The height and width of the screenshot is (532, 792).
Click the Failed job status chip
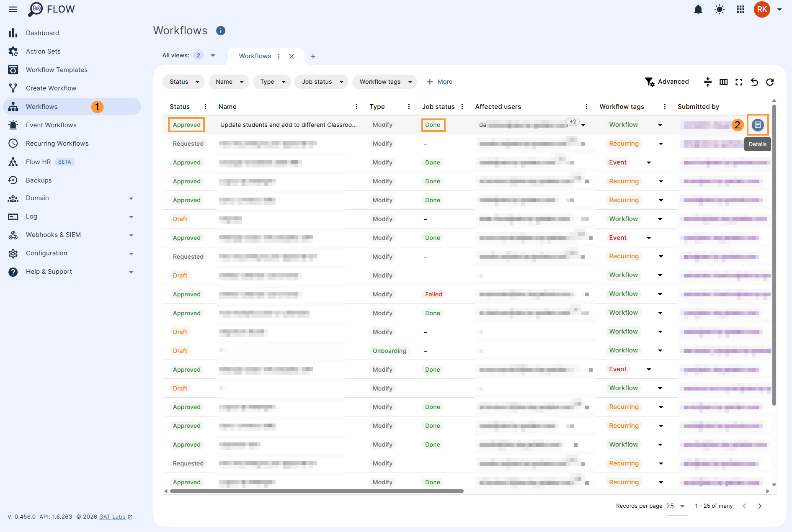[433, 294]
